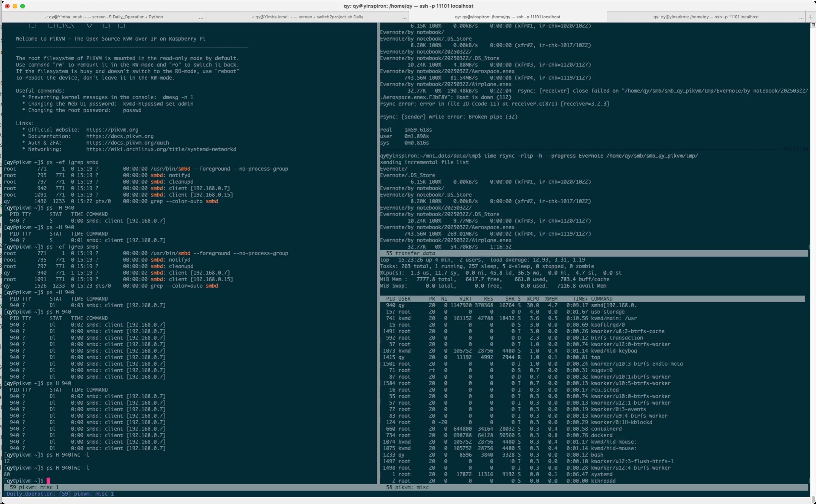Close the terminal window with red button
The height and width of the screenshot is (504, 816).
(x=7, y=6)
